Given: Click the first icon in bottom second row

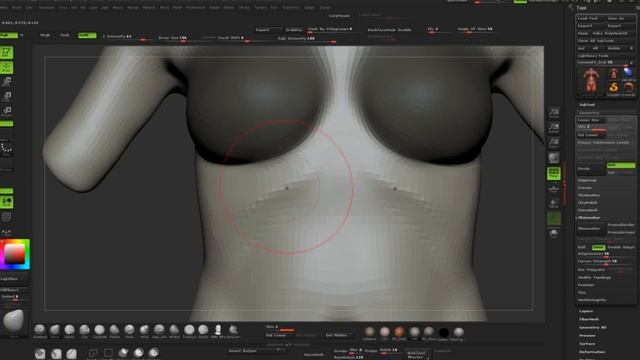Looking at the screenshot, I should click(x=40, y=353).
